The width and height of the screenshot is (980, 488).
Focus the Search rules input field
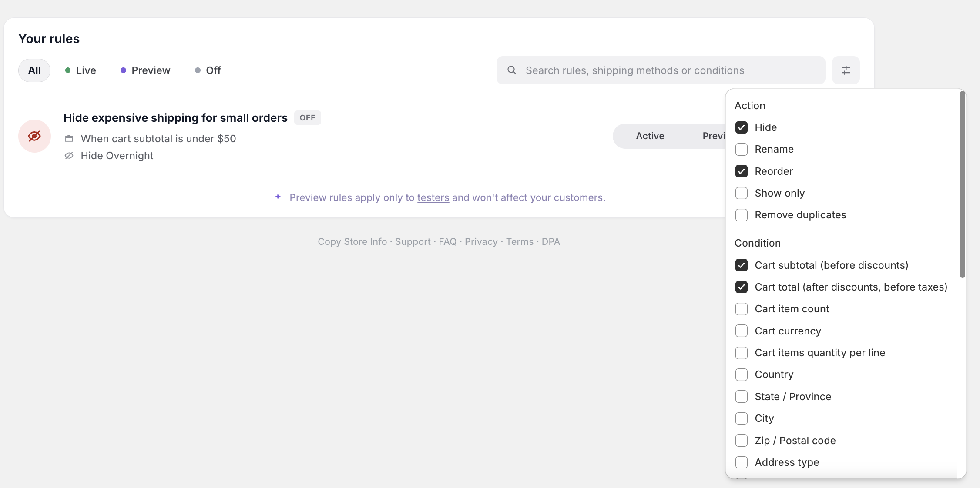tap(661, 70)
